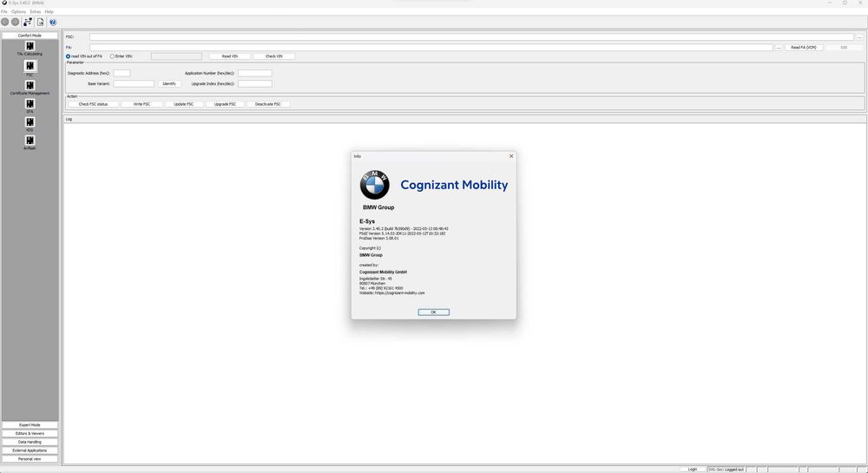Image resolution: width=868 pixels, height=473 pixels.
Task: Open the Extras menu
Action: pos(36,11)
